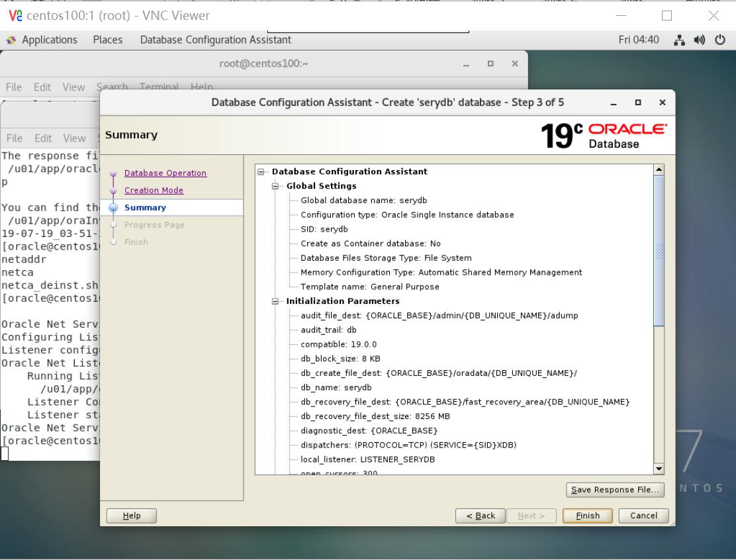Viewport: 736px width, 560px height.
Task: Click the summary scrollbar down arrow
Action: tap(659, 469)
